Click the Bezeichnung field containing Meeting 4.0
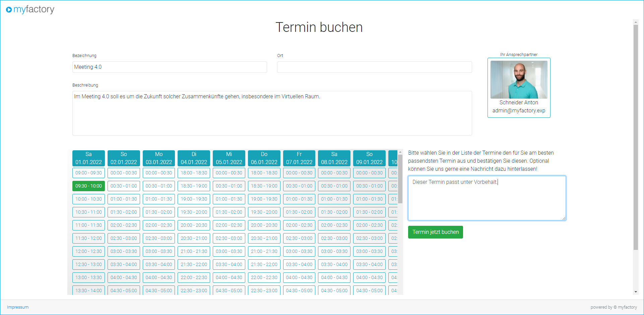Image resolution: width=644 pixels, height=315 pixels. (x=169, y=67)
